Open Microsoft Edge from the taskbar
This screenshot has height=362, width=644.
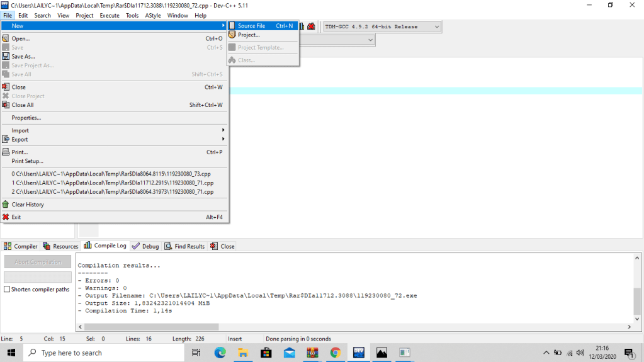pos(220,353)
